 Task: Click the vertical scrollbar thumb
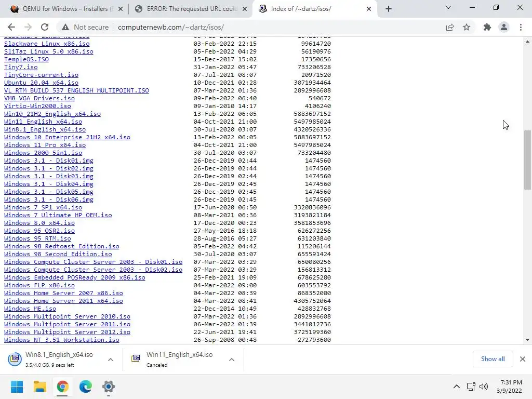click(527, 160)
